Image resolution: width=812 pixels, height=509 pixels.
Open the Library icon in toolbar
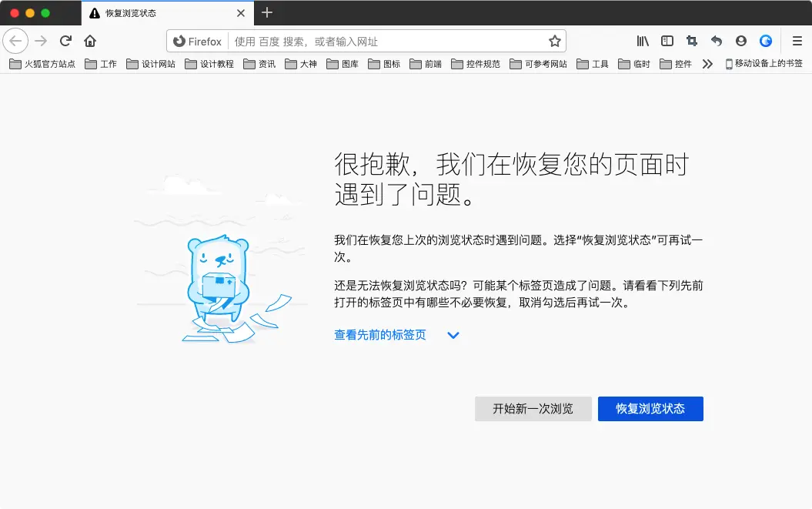643,41
